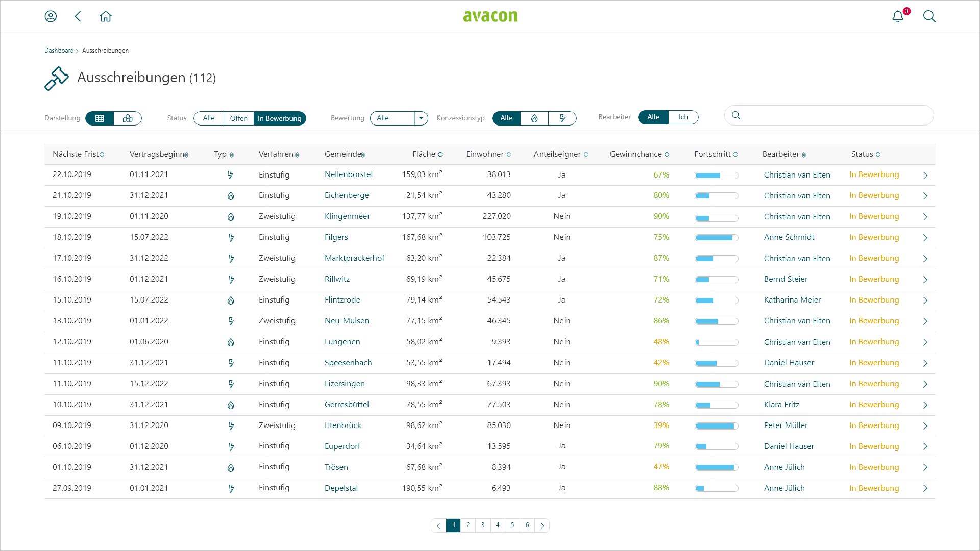980x551 pixels.
Task: Expand the Nellenborstel row chevron
Action: pos(925,176)
